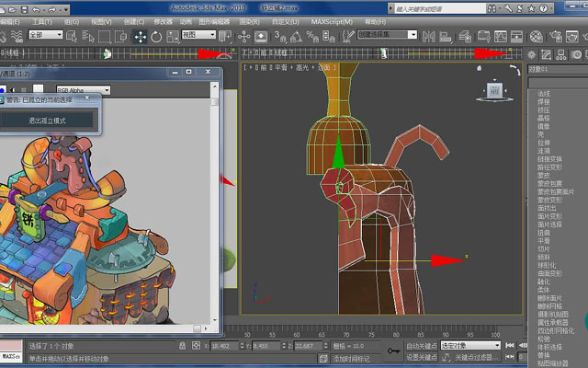Click the 退出孤立模式 exit isolation button
Viewport: 588px width, 368px height.
pos(47,121)
